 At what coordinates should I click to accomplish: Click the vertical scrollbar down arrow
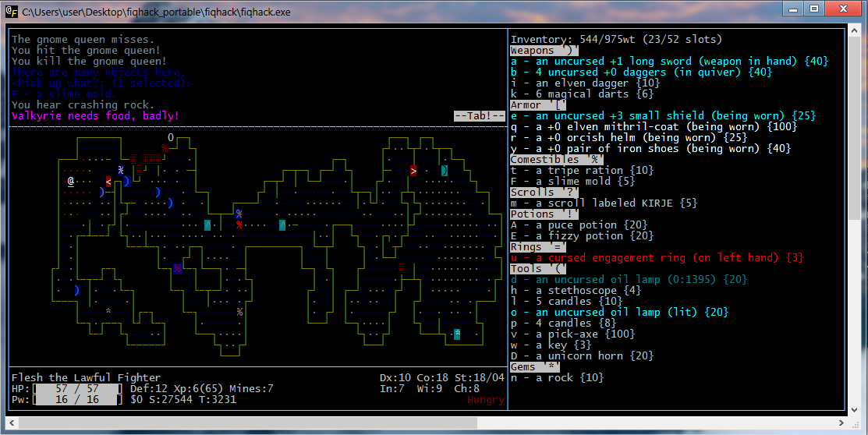pyautogui.click(x=854, y=410)
